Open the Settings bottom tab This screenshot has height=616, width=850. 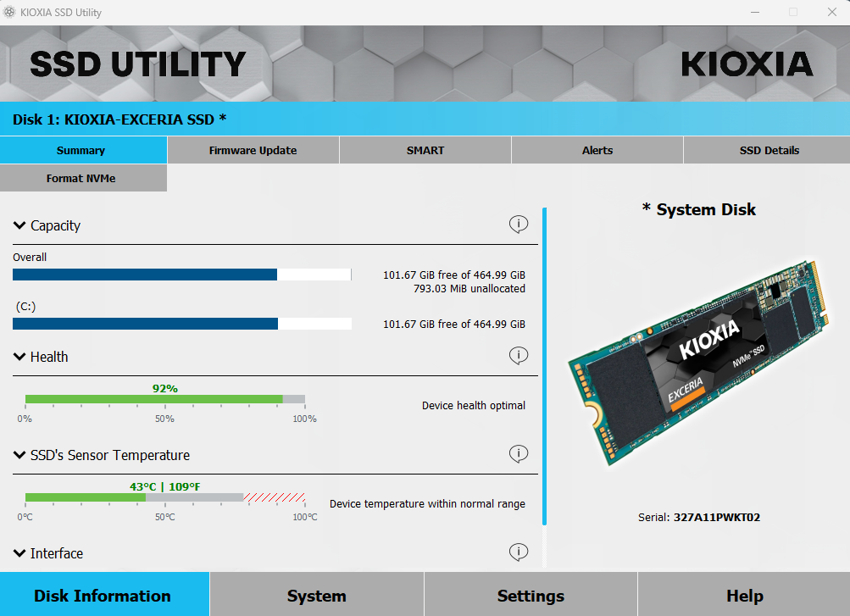coord(531,594)
